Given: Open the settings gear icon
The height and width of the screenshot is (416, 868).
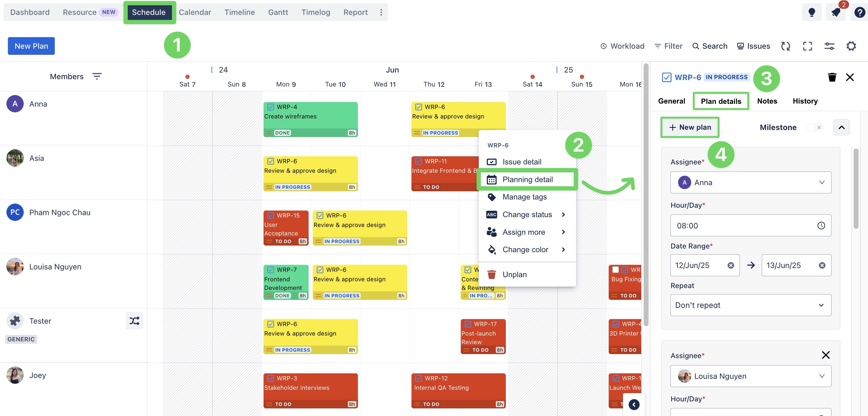Looking at the screenshot, I should [x=851, y=46].
